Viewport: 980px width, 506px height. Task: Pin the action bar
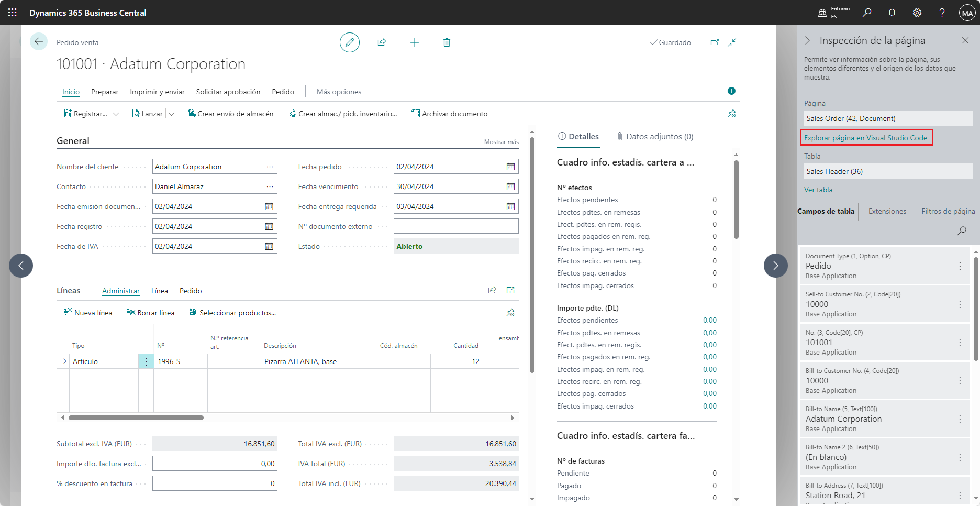click(x=732, y=114)
